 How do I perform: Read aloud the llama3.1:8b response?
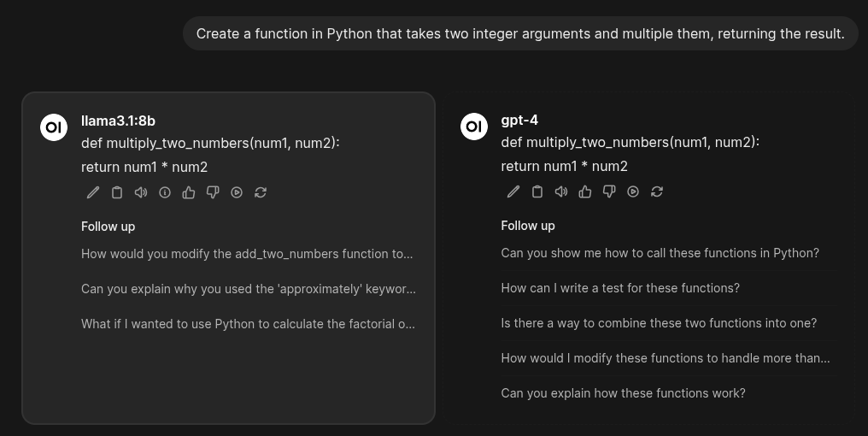click(x=141, y=192)
